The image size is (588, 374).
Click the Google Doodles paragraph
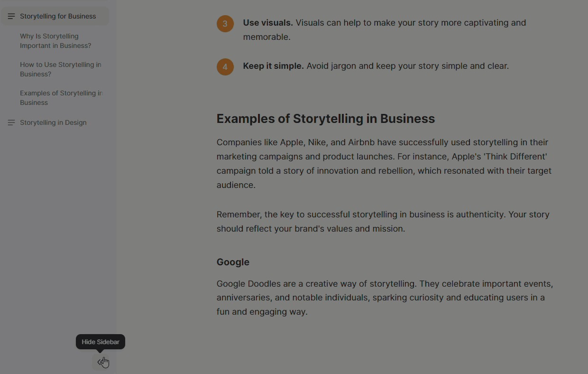click(384, 298)
